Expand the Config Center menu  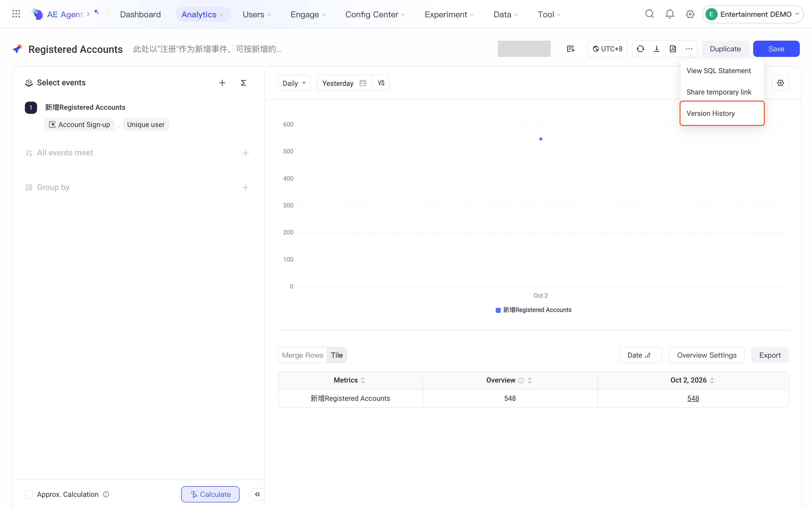click(x=375, y=14)
